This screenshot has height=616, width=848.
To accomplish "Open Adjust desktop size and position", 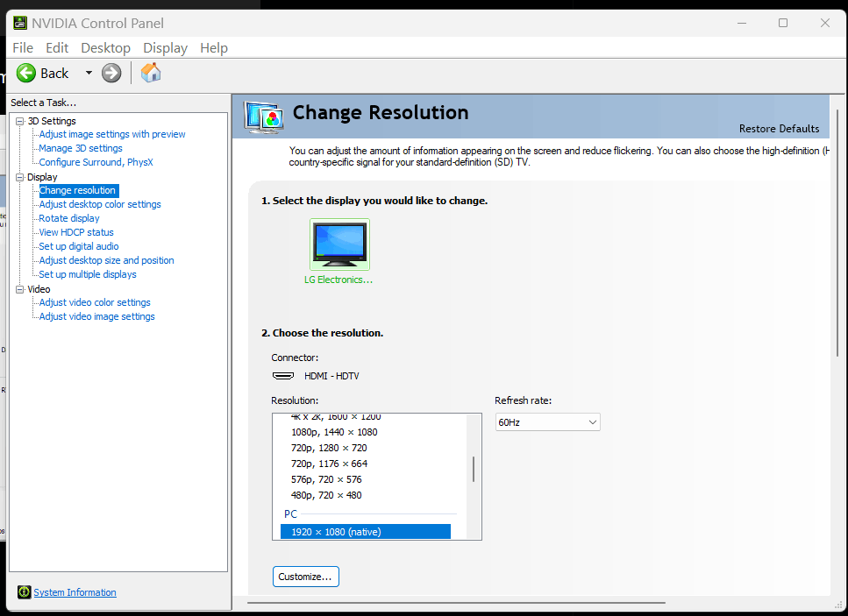I will click(106, 260).
